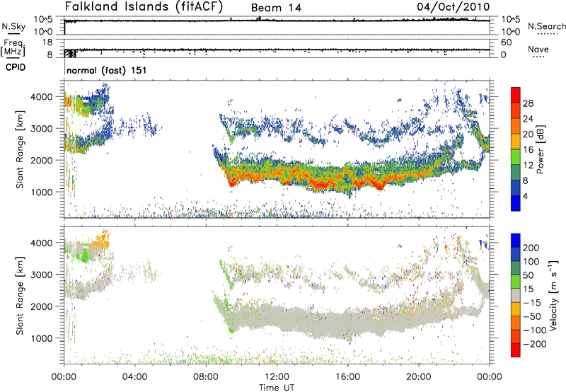Pick the gray -15 to 15 Velocity segment
Screen dimensions: 566x392
[516, 295]
